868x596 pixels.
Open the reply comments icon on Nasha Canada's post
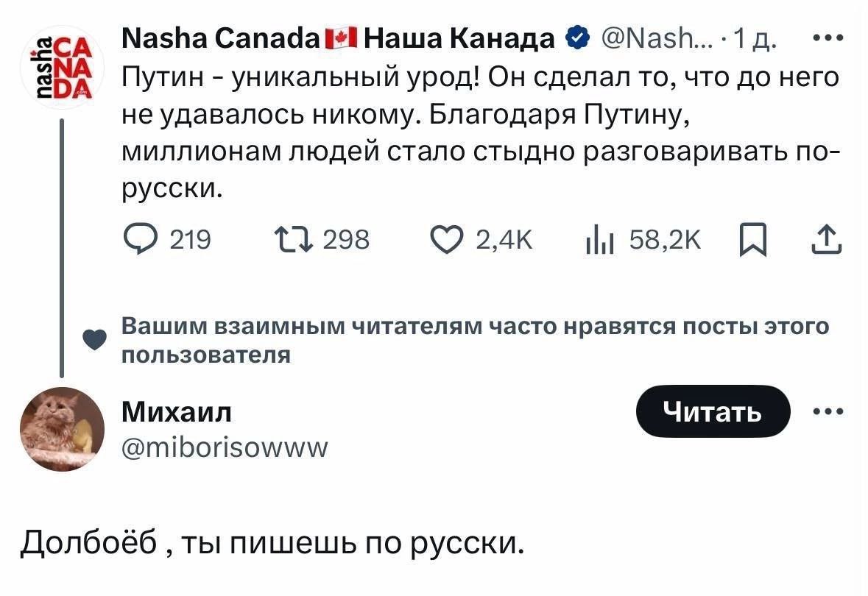point(141,240)
